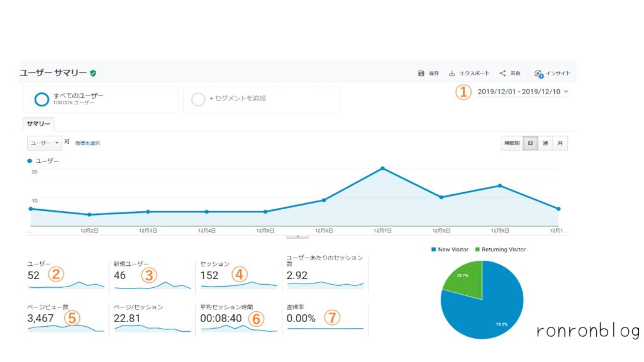Click the セッション 152 metric card

pos(238,275)
